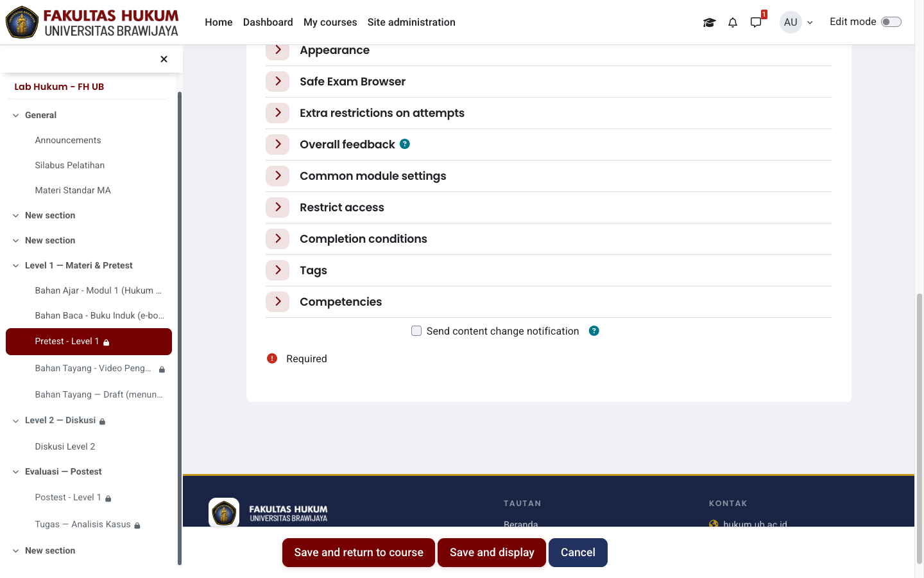Click lock icon beside Level 2 — Diskusi
The image size is (924, 578).
(103, 421)
